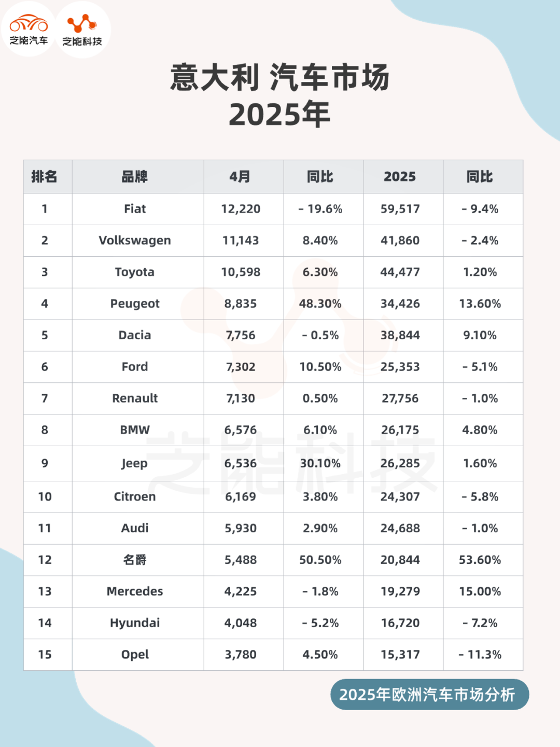Screen dimensions: 560x747
Task: Select the 排名 column header
Action: pos(45,177)
